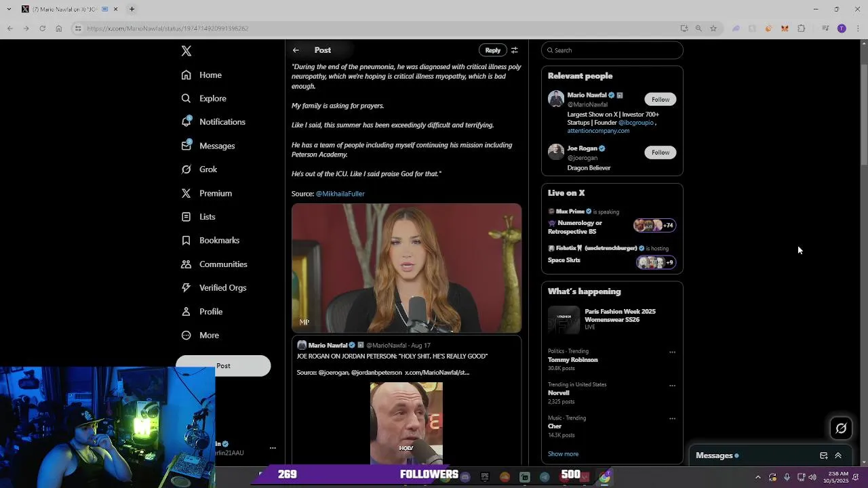Open Messages from the left sidebar

point(208,146)
